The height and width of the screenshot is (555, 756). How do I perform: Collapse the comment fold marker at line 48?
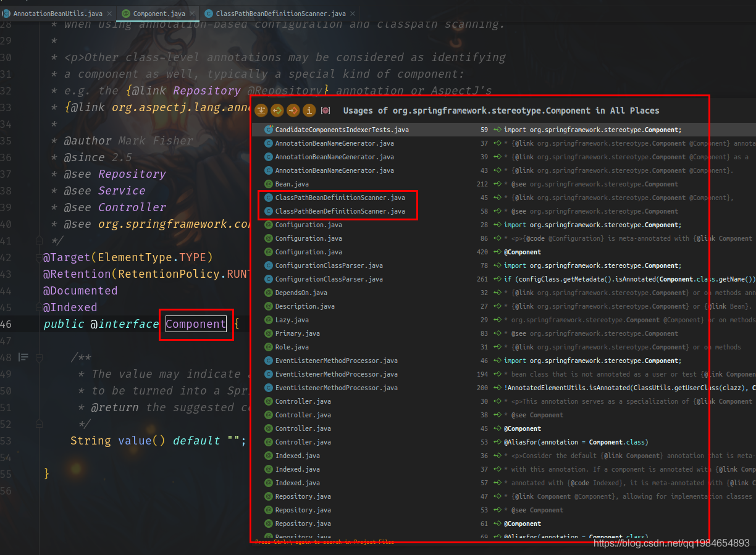(x=38, y=357)
